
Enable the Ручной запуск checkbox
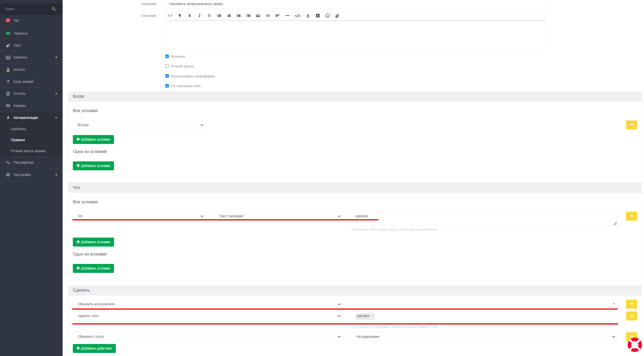(x=167, y=66)
